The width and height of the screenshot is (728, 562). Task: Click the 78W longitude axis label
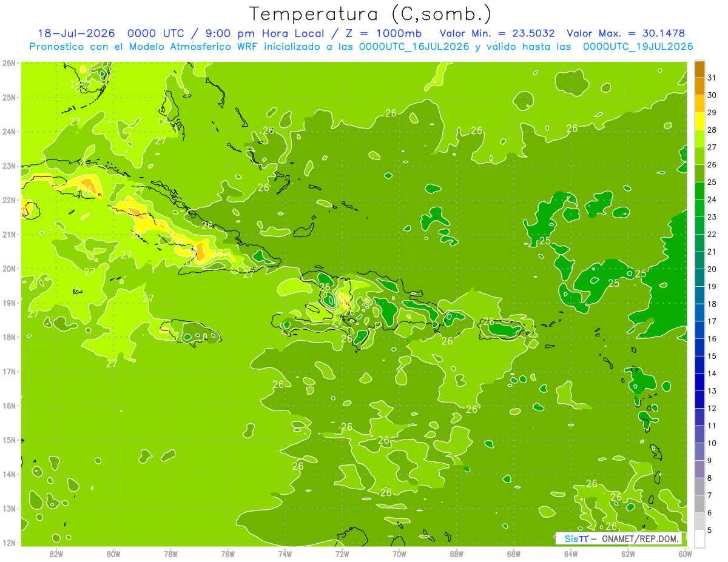[x=170, y=554]
